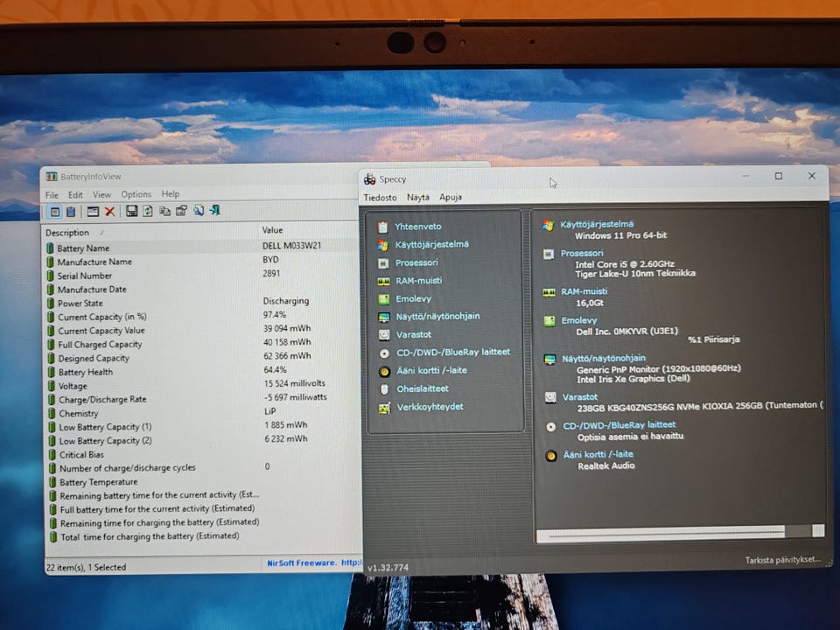Select Yhteenveto clipboard icon in Speccy sidebar

[x=382, y=227]
